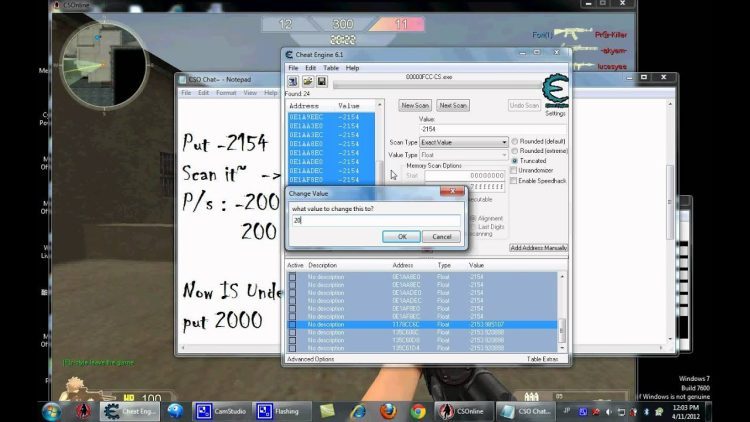Click the Start address field showing 00000000

pos(464,176)
